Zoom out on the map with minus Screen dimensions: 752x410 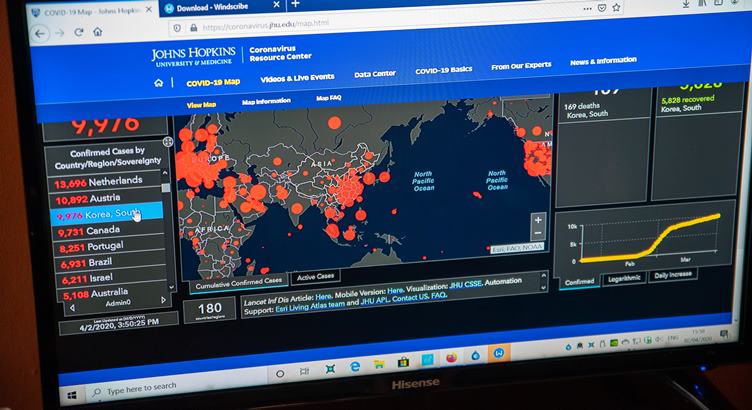point(538,233)
